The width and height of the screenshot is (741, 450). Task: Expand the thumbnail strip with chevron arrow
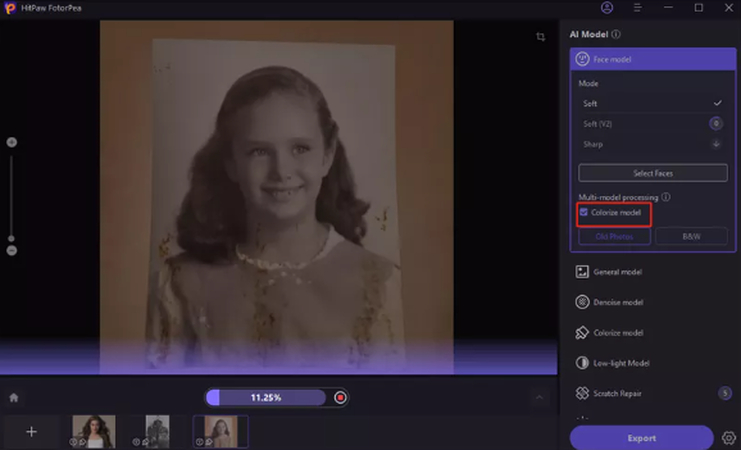[x=539, y=397]
